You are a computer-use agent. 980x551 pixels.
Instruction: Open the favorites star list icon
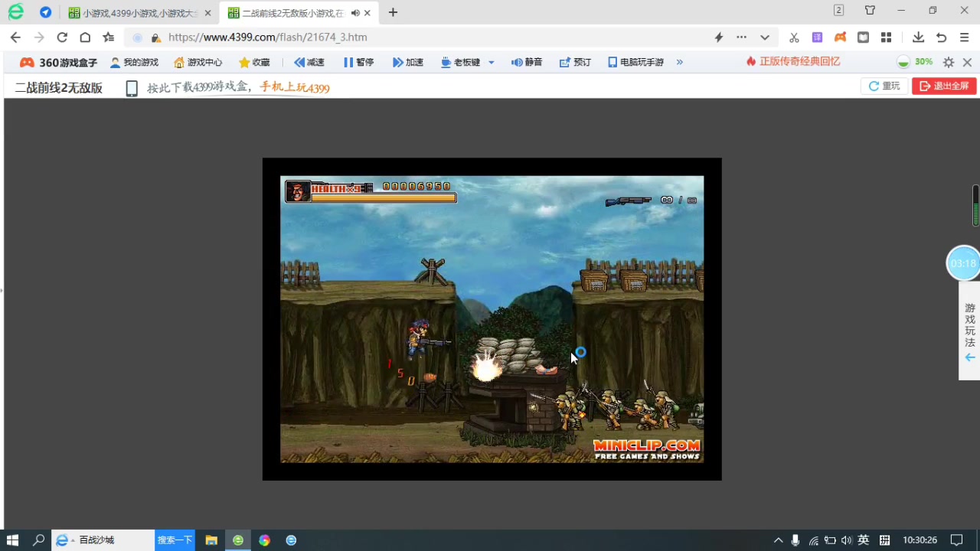coord(109,37)
